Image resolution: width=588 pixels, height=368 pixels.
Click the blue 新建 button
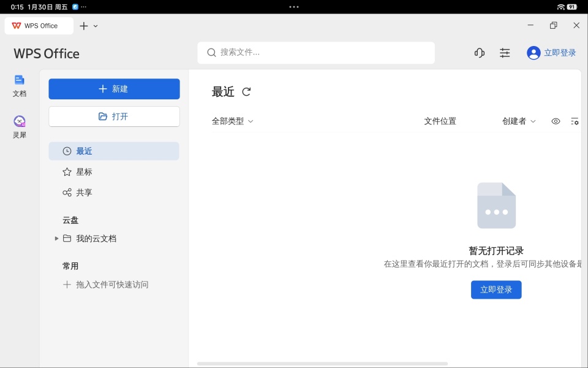114,88
